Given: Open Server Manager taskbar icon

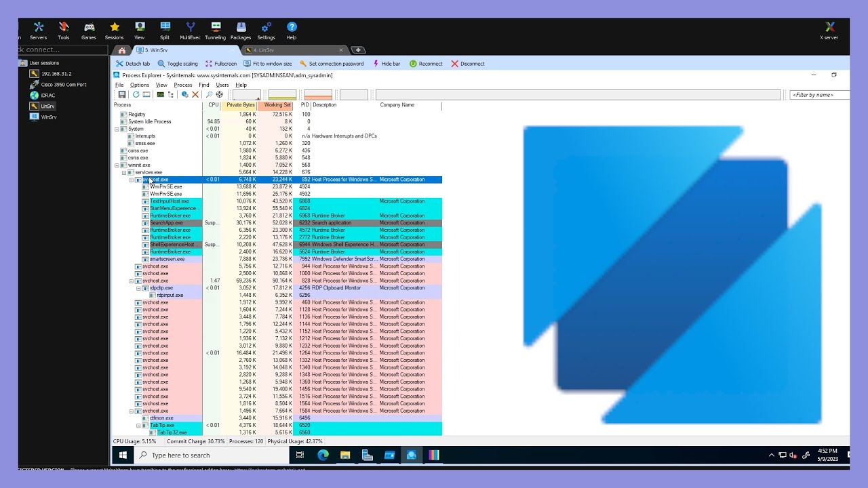Looking at the screenshot, I should 368,455.
